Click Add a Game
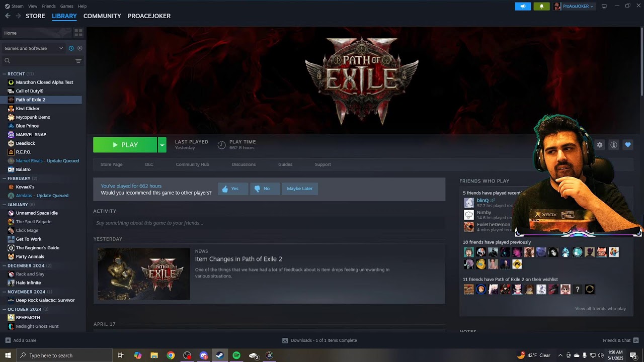The image size is (644, 362). point(21,340)
